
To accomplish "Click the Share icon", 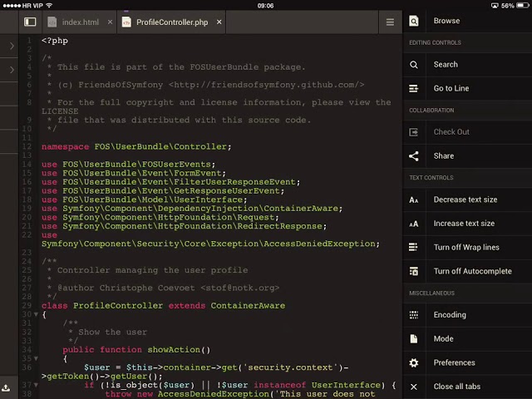I will point(414,156).
